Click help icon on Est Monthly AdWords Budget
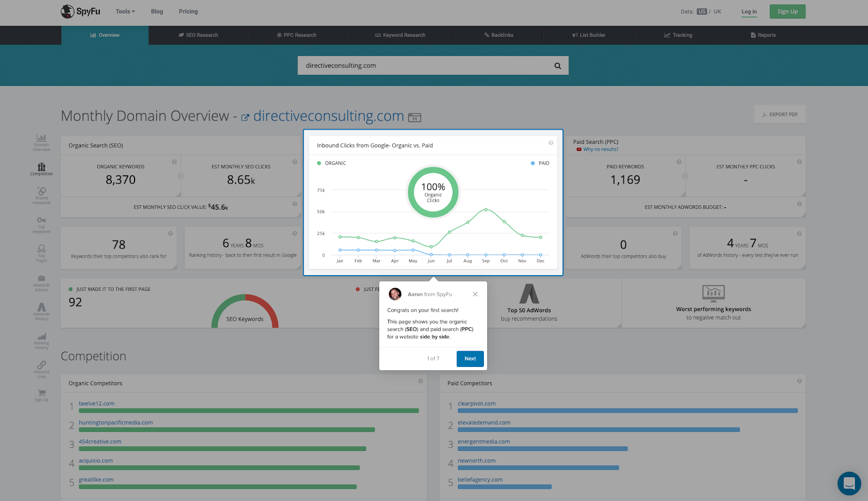 click(x=799, y=204)
